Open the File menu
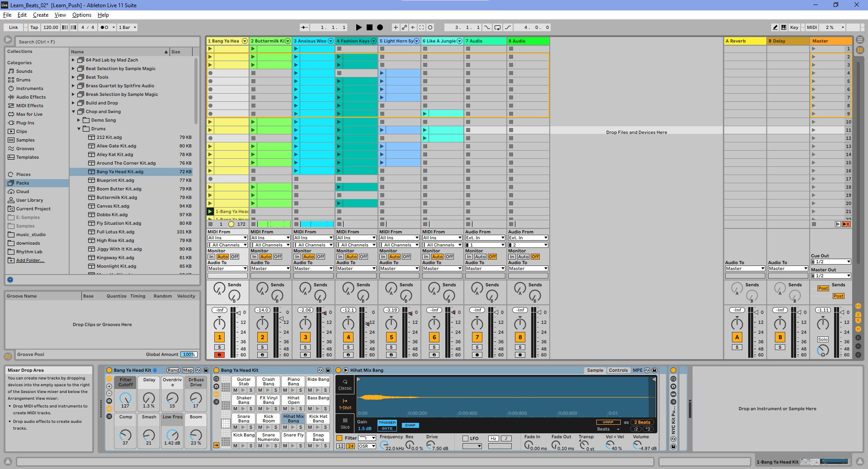The height and width of the screenshot is (469, 868). (x=7, y=15)
